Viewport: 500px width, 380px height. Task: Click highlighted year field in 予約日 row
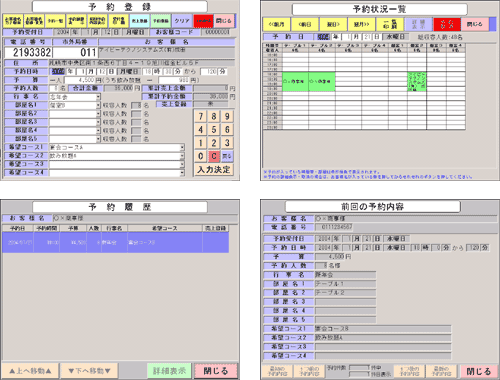(x=323, y=37)
